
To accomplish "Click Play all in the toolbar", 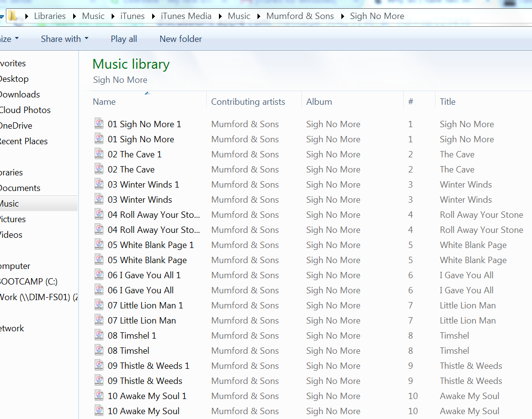I will coord(124,39).
